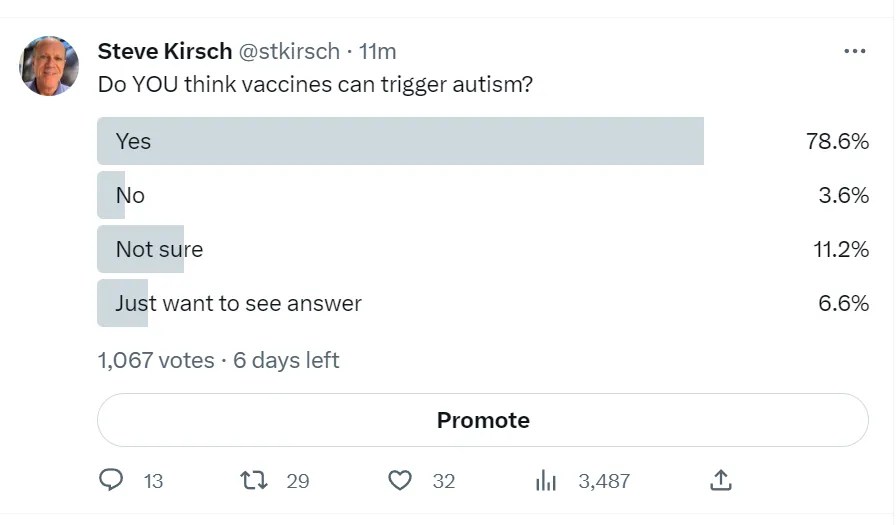The image size is (896, 525).
Task: Click the repost arrows icon
Action: [254, 481]
